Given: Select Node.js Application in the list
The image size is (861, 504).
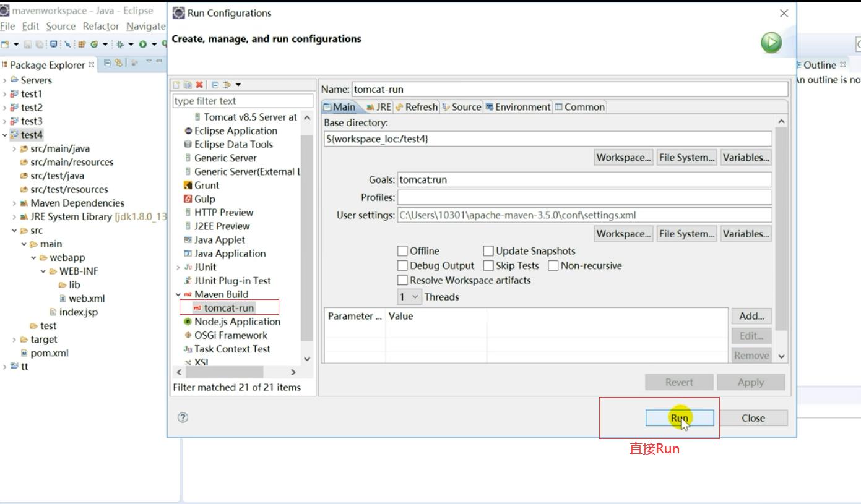Looking at the screenshot, I should [x=232, y=322].
